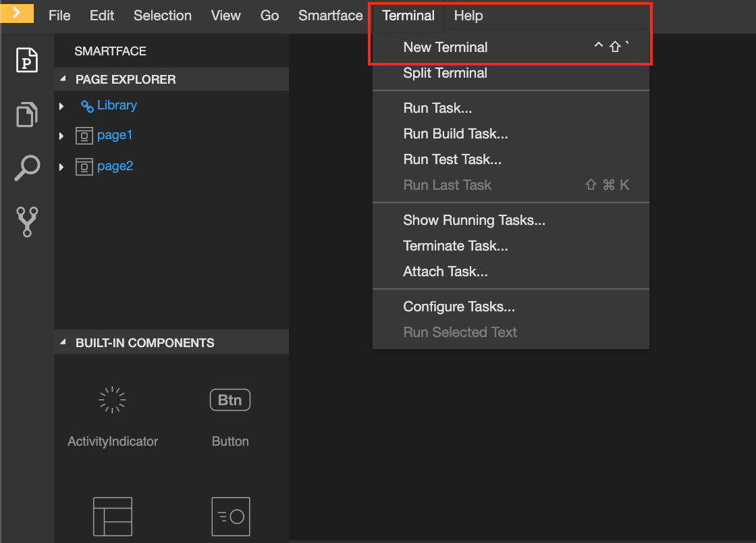Select the Btn Button component icon
This screenshot has height=543, width=756.
[x=230, y=400]
